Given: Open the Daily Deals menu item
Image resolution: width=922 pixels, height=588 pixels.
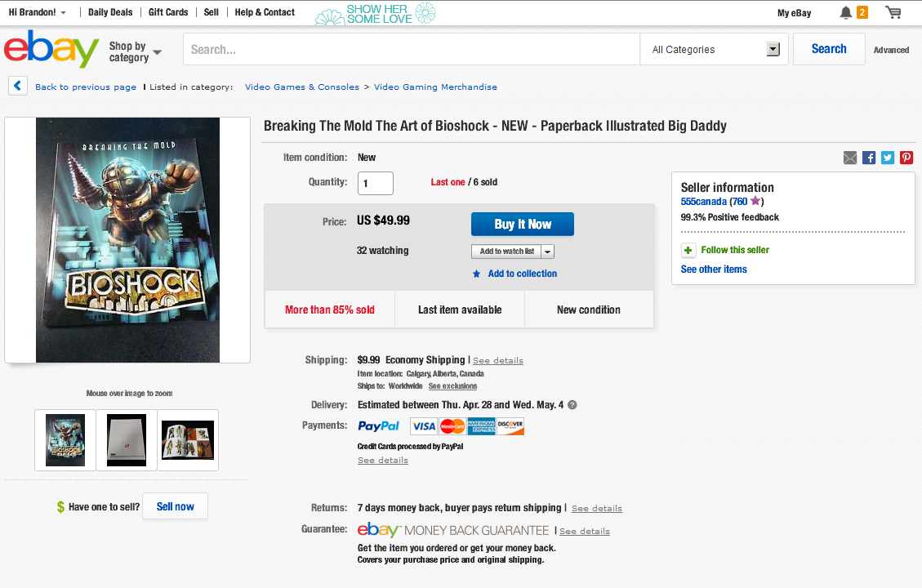Looking at the screenshot, I should [x=110, y=12].
